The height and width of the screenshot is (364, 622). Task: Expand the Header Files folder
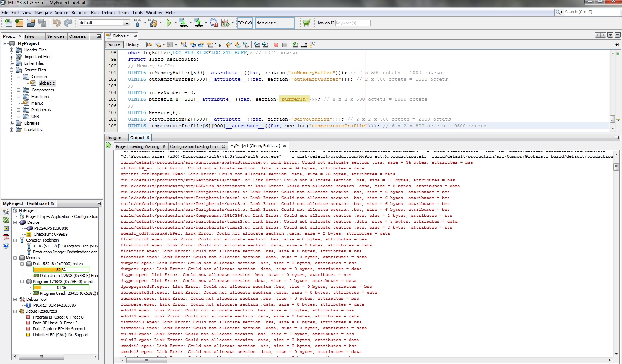click(x=11, y=50)
